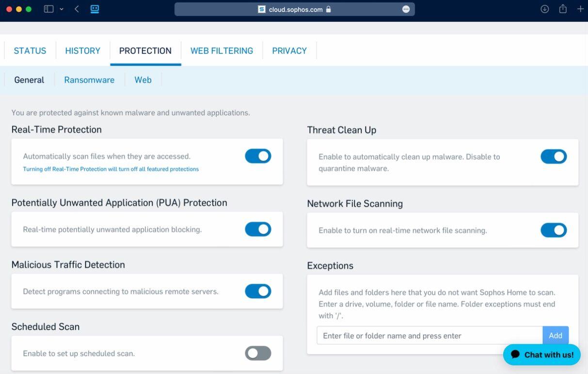The width and height of the screenshot is (588, 374).
Task: Open the Share icon in Safari toolbar
Action: [x=563, y=9]
